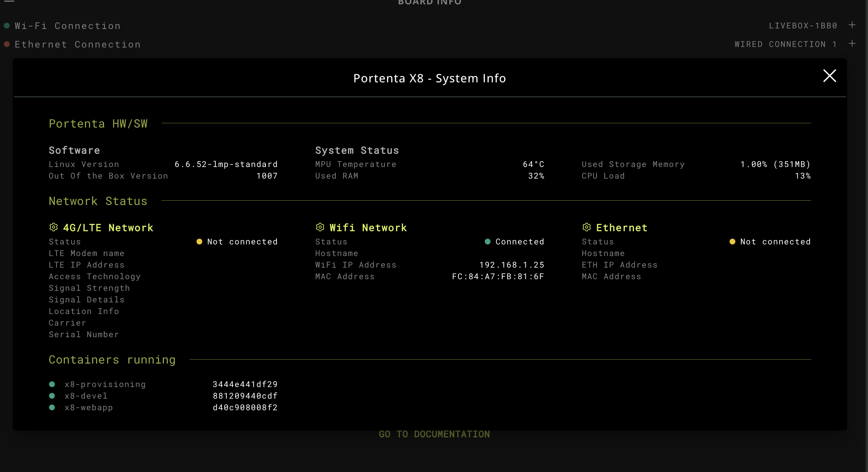The height and width of the screenshot is (472, 868).
Task: Select container ID 881209440cdf
Action: (245, 396)
